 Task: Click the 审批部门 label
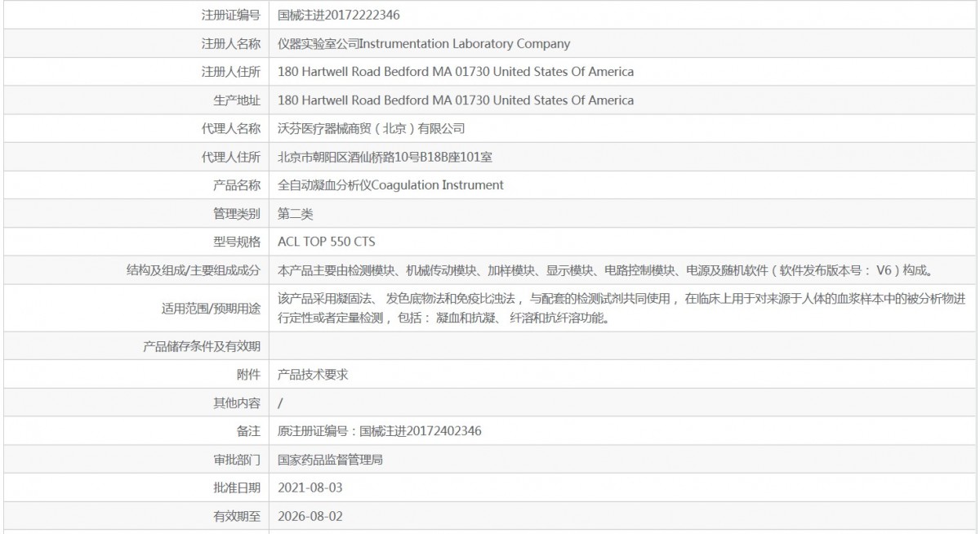point(237,460)
